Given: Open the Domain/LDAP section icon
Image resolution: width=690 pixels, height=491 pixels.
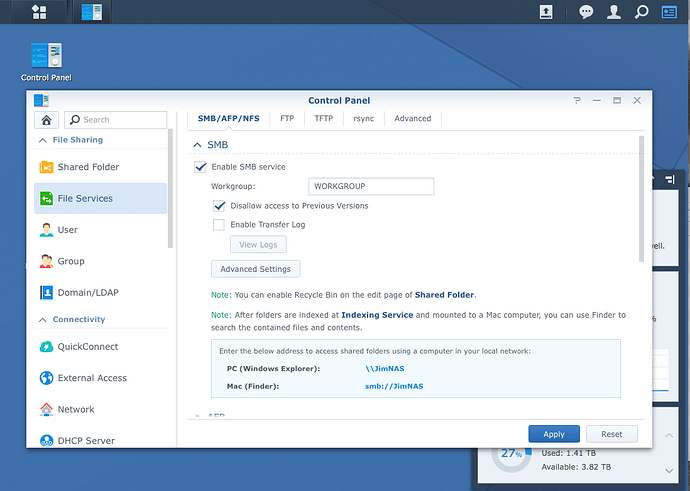Looking at the screenshot, I should pyautogui.click(x=46, y=293).
